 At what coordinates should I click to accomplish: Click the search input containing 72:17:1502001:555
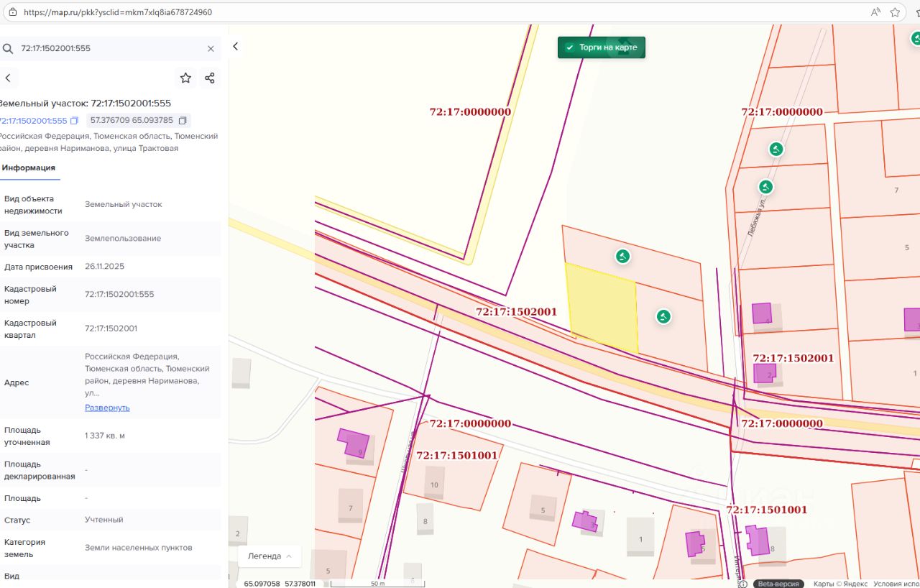[108, 49]
